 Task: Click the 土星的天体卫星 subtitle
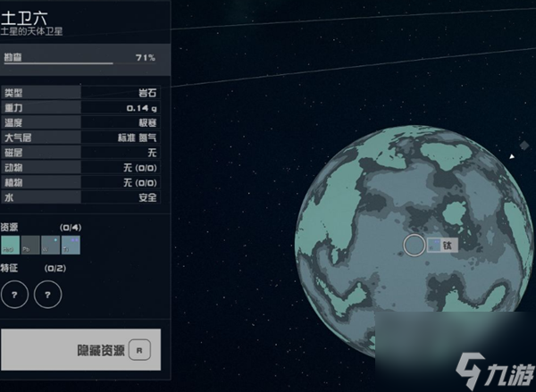31,31
